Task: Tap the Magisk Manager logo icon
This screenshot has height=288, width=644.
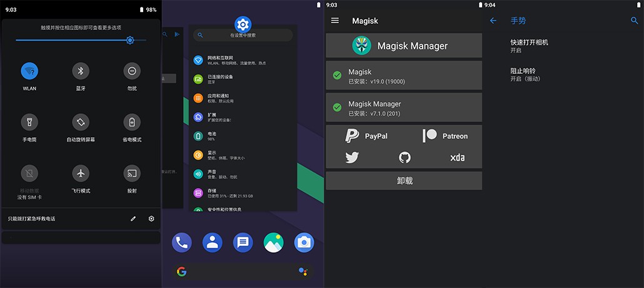Action: coord(361,46)
